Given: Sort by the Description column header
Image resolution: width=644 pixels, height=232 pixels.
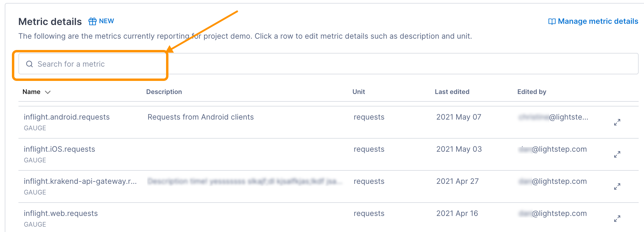Looking at the screenshot, I should click(x=164, y=92).
